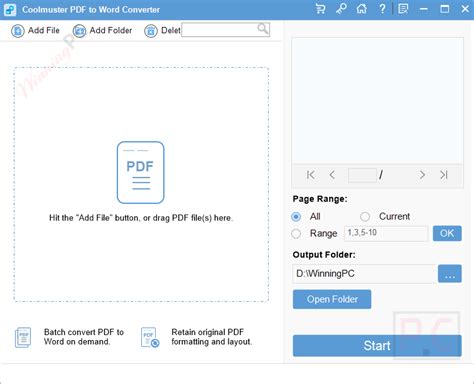The image size is (474, 384).
Task: Go to previous preview page
Action: (332, 175)
